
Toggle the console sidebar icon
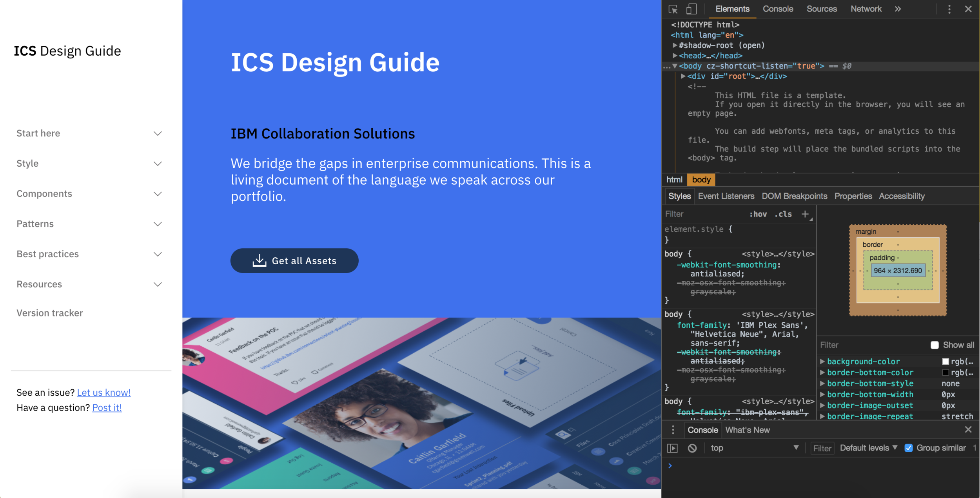(x=672, y=448)
